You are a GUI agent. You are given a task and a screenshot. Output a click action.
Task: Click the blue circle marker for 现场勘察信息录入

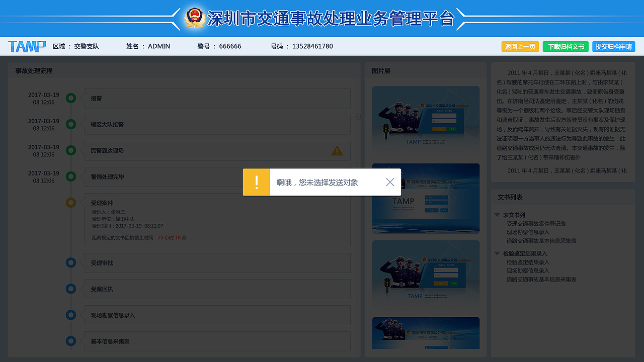[x=71, y=315]
